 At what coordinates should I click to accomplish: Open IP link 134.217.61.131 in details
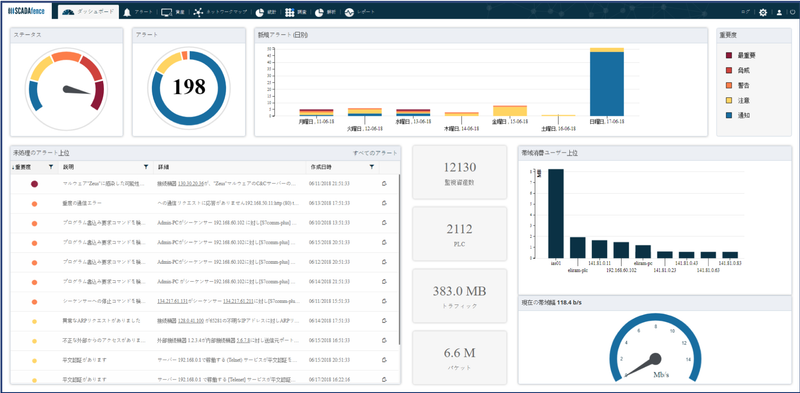click(172, 302)
